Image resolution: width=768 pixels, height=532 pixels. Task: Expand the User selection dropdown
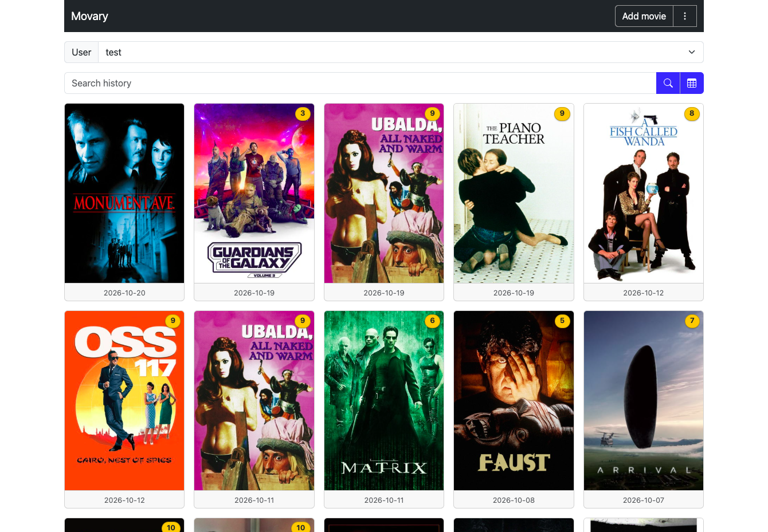(401, 52)
